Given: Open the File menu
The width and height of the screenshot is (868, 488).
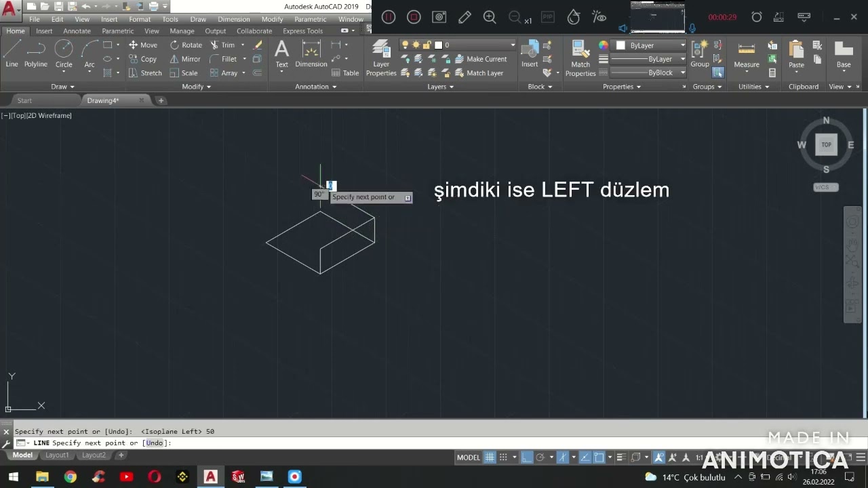Looking at the screenshot, I should (34, 20).
